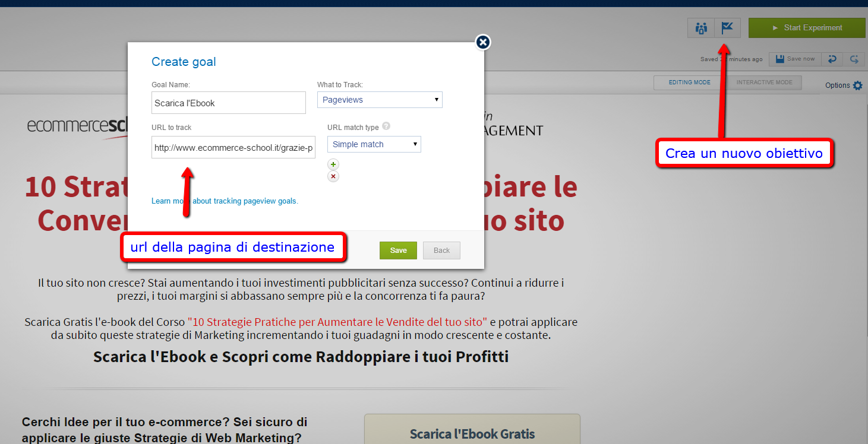Save the new goal

point(398,250)
